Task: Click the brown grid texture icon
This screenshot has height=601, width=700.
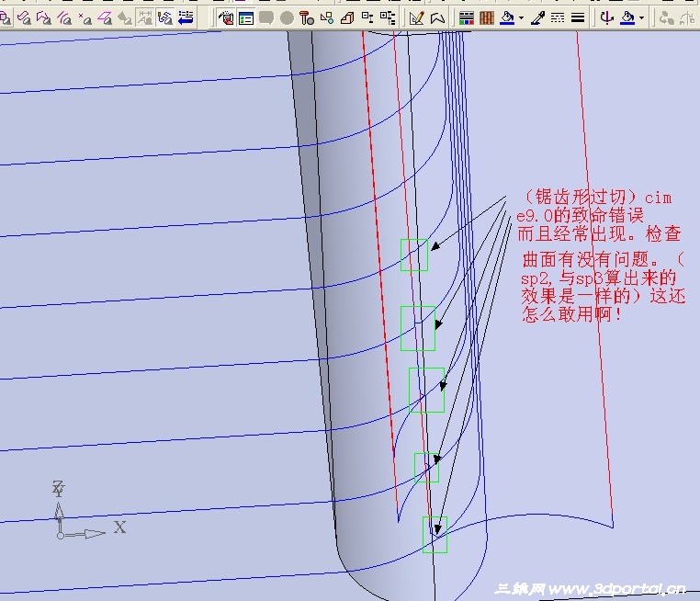Action: click(x=487, y=17)
